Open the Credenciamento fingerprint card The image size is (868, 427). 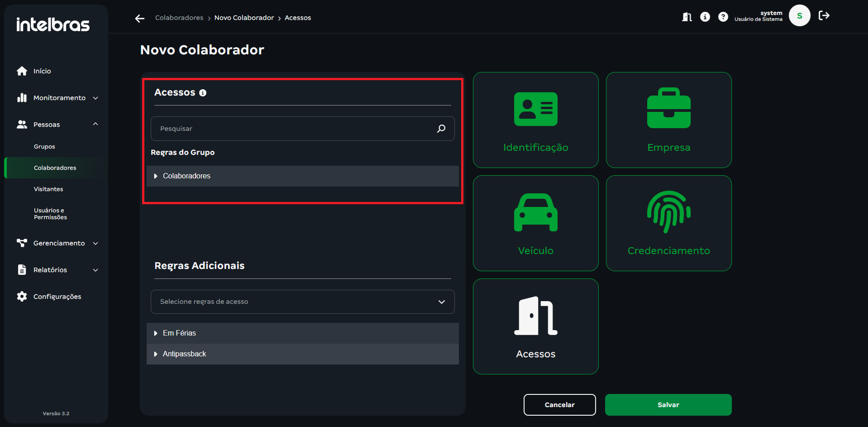(668, 223)
